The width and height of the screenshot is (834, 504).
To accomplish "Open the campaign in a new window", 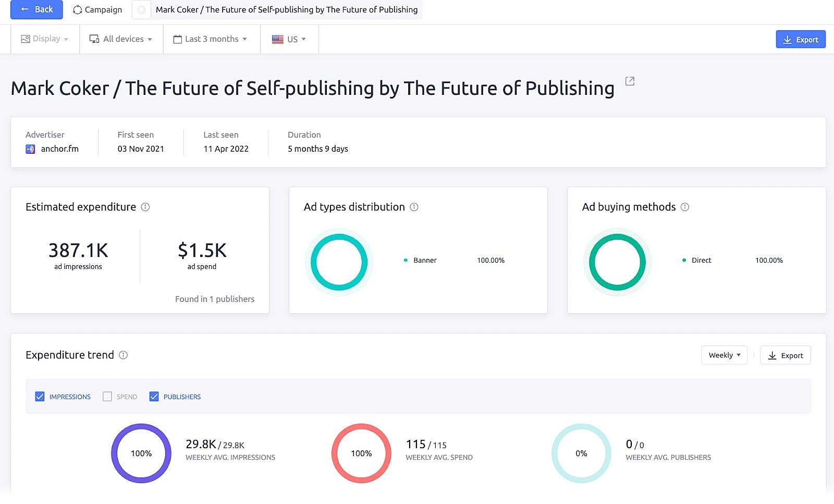I will (630, 81).
